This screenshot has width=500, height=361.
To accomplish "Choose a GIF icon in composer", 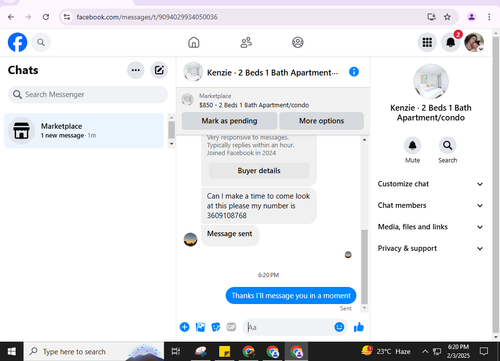I will click(x=231, y=327).
